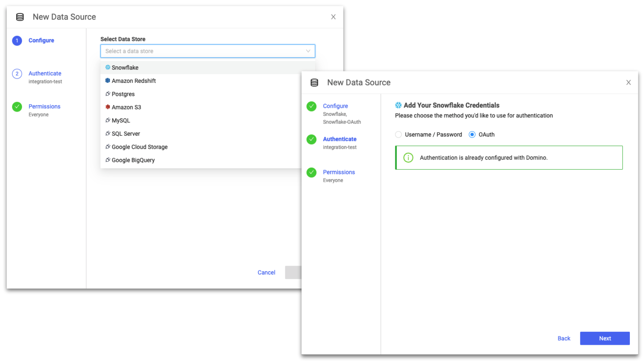Viewport: 644px width, 361px height.
Task: Select the Username / Password radio button
Action: click(399, 135)
